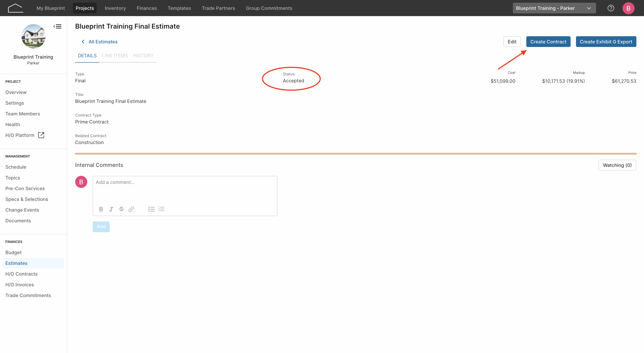Click the Watching (0) button

(x=617, y=165)
